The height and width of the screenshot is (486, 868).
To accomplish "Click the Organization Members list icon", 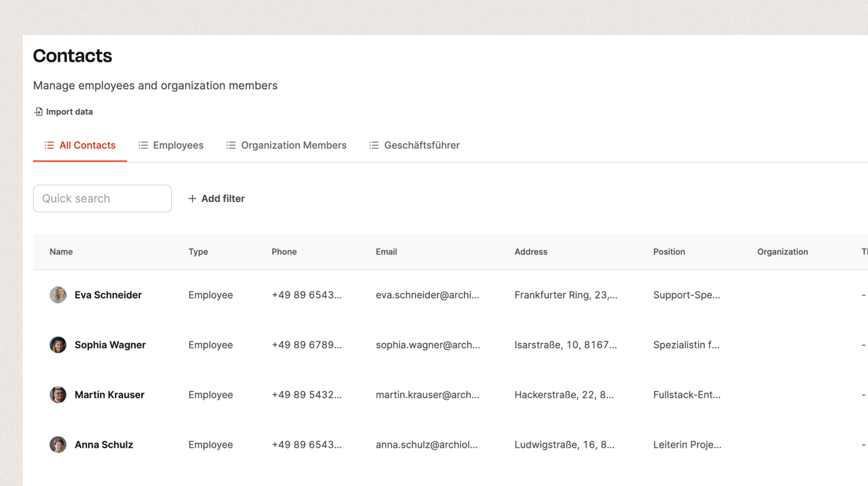I will (x=231, y=145).
